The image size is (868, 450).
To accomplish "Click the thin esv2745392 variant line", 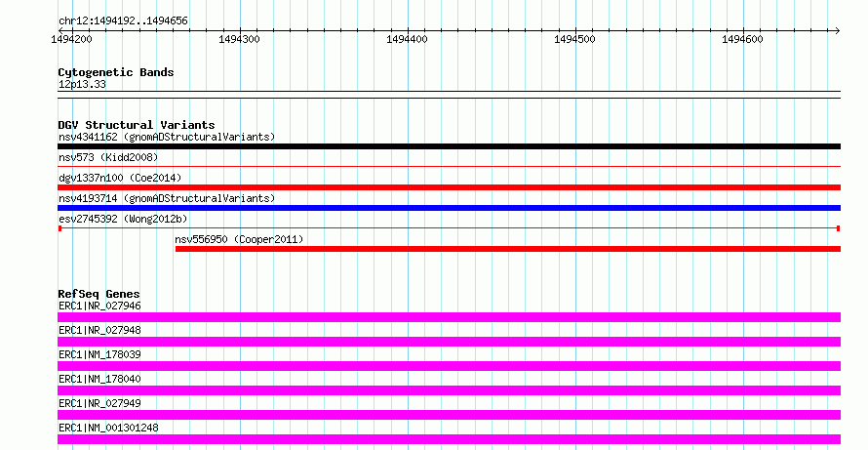I will coord(449,228).
